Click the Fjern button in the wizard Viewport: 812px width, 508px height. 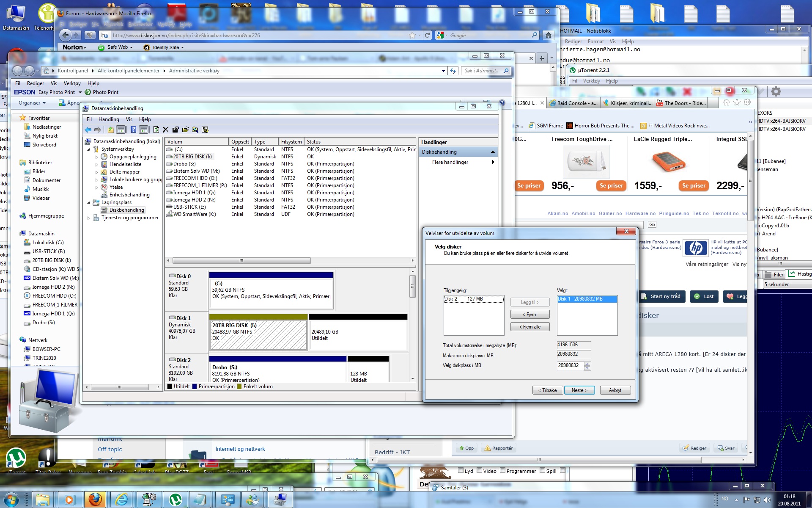click(530, 315)
